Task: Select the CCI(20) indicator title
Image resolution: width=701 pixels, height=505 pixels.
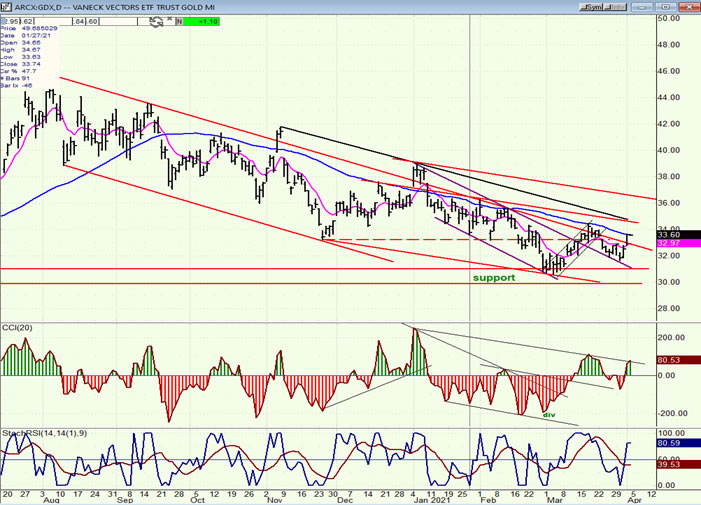Action: (20, 329)
